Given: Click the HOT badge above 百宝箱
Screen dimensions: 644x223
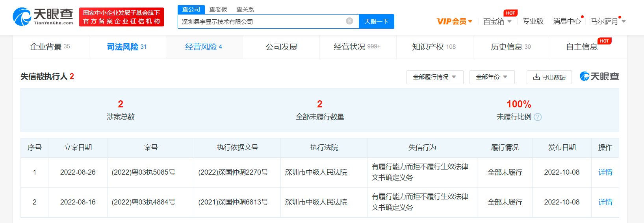Looking at the screenshot, I should pyautogui.click(x=510, y=13).
